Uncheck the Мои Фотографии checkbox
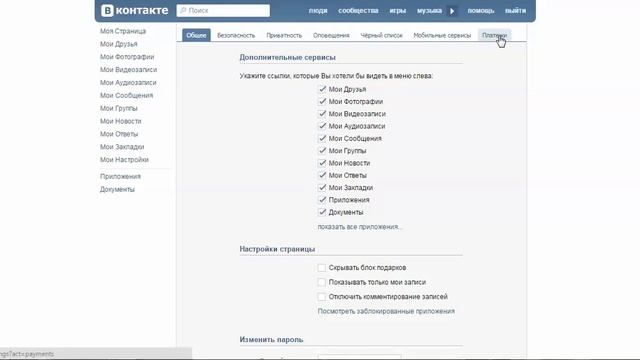640x360 pixels. click(322, 101)
